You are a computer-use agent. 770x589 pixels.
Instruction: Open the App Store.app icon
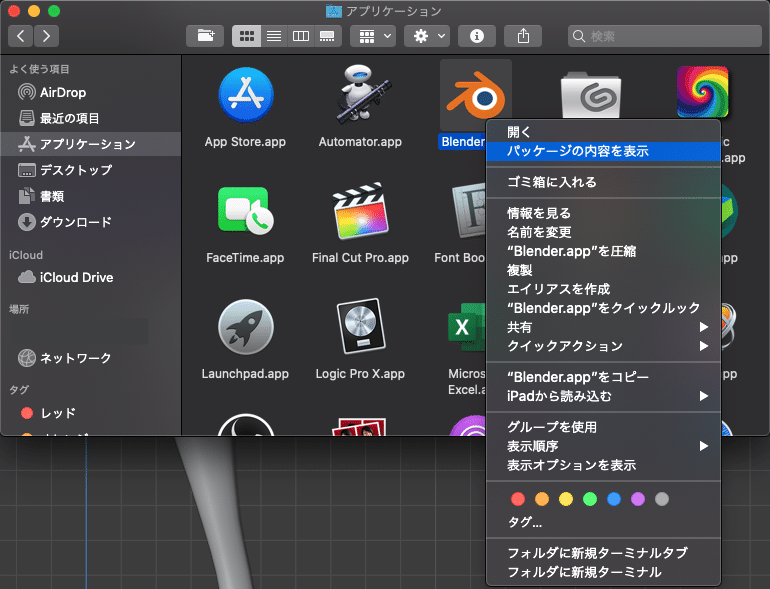click(x=246, y=95)
